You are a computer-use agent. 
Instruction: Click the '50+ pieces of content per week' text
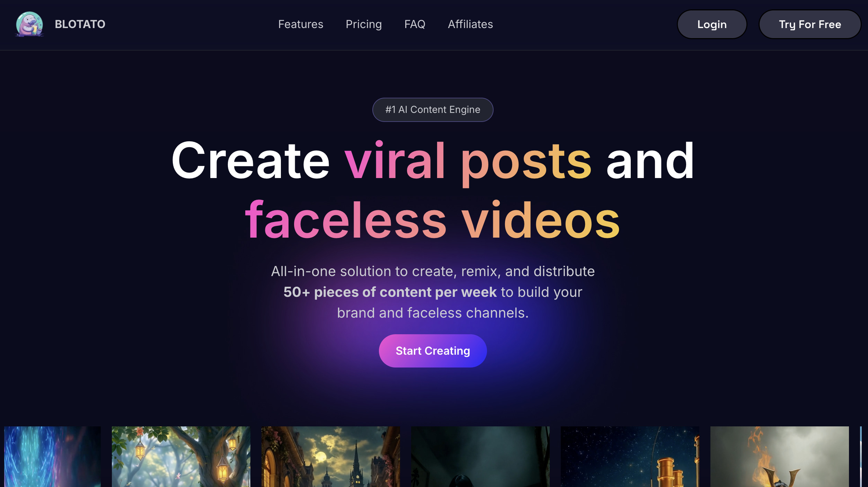(390, 292)
